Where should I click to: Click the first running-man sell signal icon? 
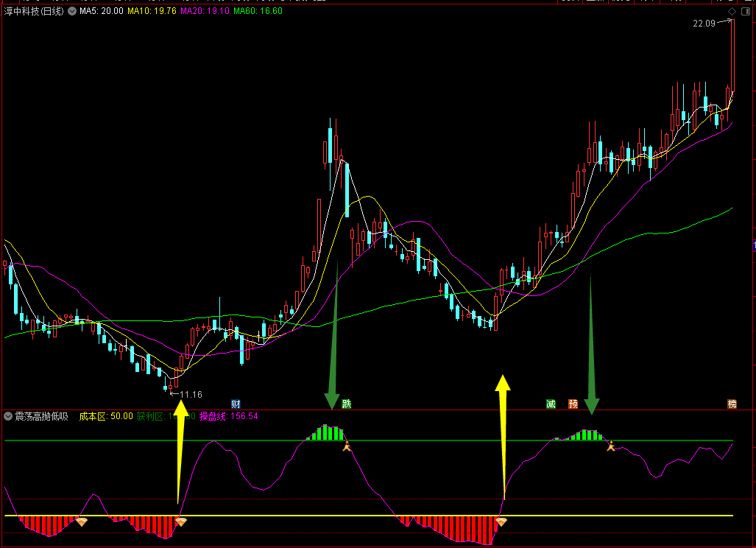tap(347, 446)
